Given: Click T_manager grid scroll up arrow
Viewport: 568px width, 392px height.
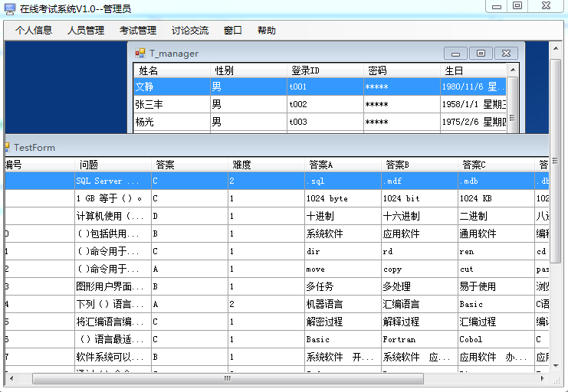Looking at the screenshot, I should (x=512, y=70).
